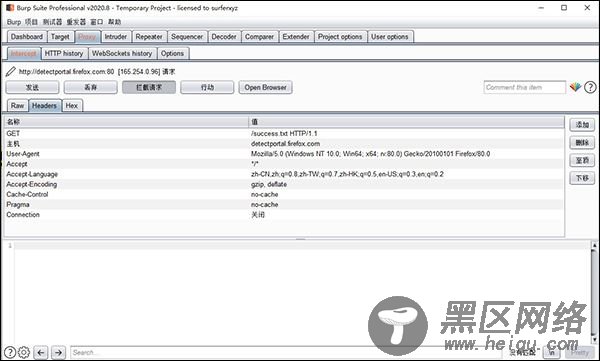
Task: Select the Connection header row
Action: pos(284,214)
